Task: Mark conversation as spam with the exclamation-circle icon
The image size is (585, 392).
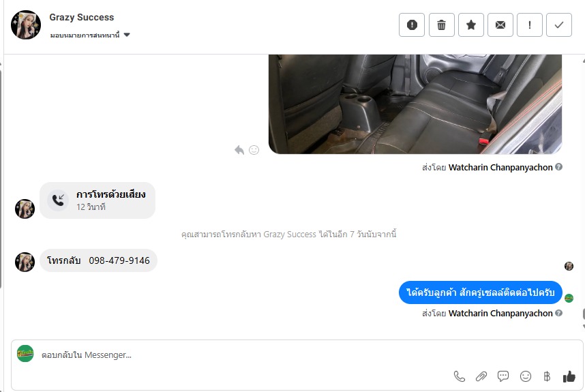Action: click(x=412, y=25)
